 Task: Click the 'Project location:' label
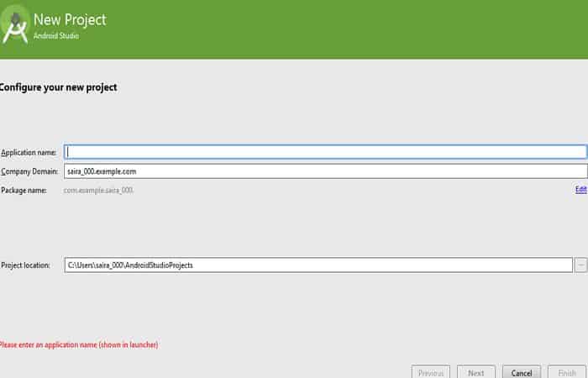(x=25, y=265)
